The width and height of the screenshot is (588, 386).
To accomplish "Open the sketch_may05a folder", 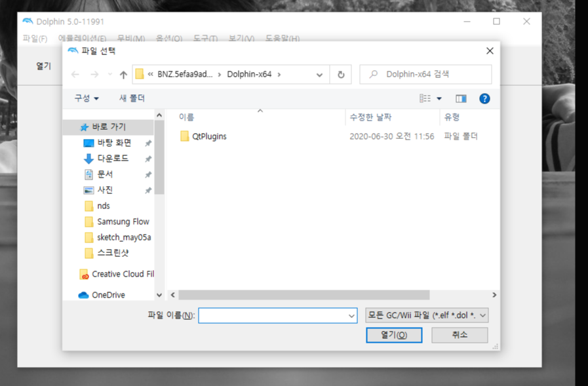I will (x=118, y=237).
